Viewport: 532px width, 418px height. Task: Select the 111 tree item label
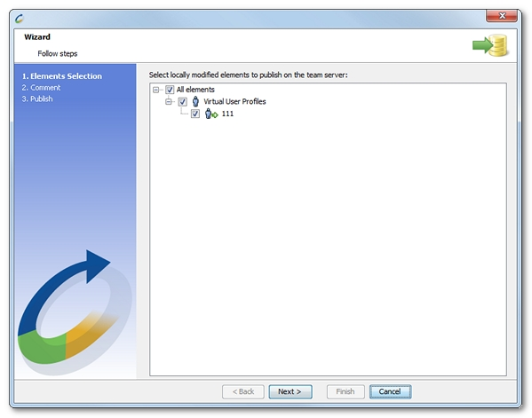(x=227, y=114)
